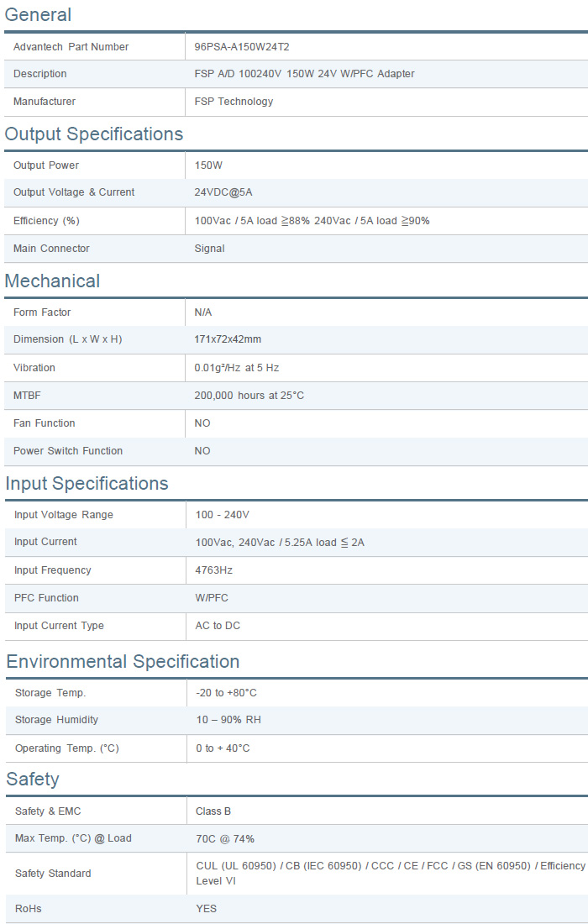Click the Input Specifications heading
Screen dimensions: 588x924
coord(87,484)
